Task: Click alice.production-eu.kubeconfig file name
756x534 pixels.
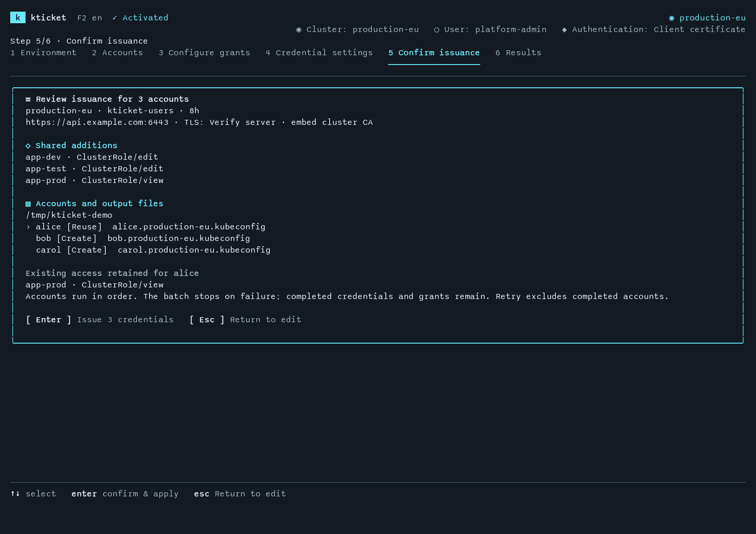Action: pyautogui.click(x=189, y=227)
